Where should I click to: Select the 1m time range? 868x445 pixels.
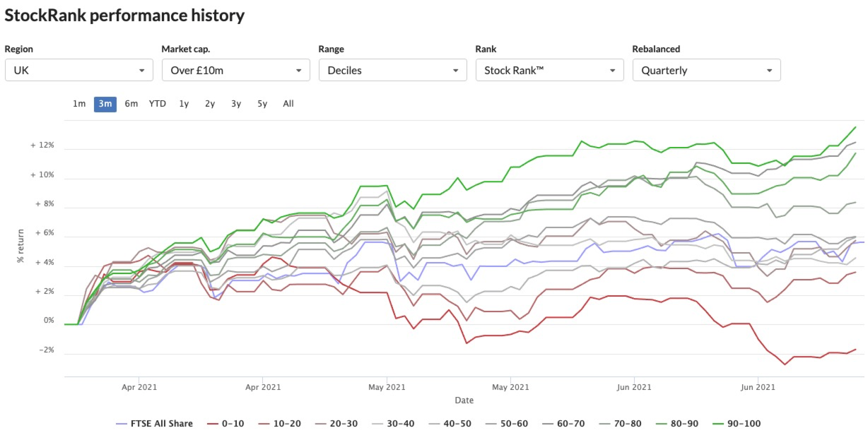pyautogui.click(x=79, y=104)
